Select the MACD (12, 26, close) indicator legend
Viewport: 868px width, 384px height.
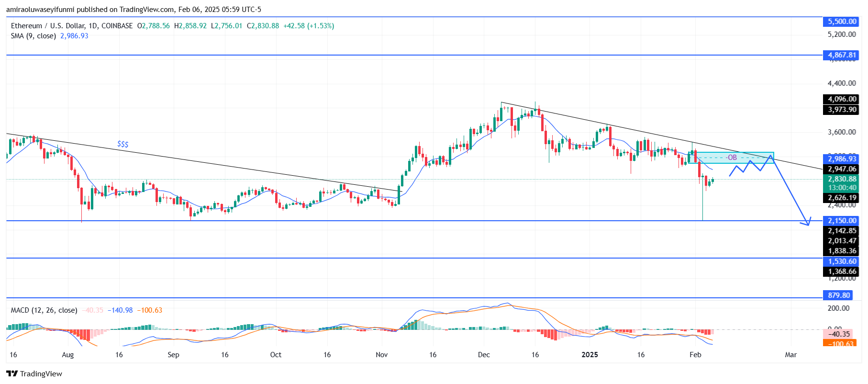[44, 310]
